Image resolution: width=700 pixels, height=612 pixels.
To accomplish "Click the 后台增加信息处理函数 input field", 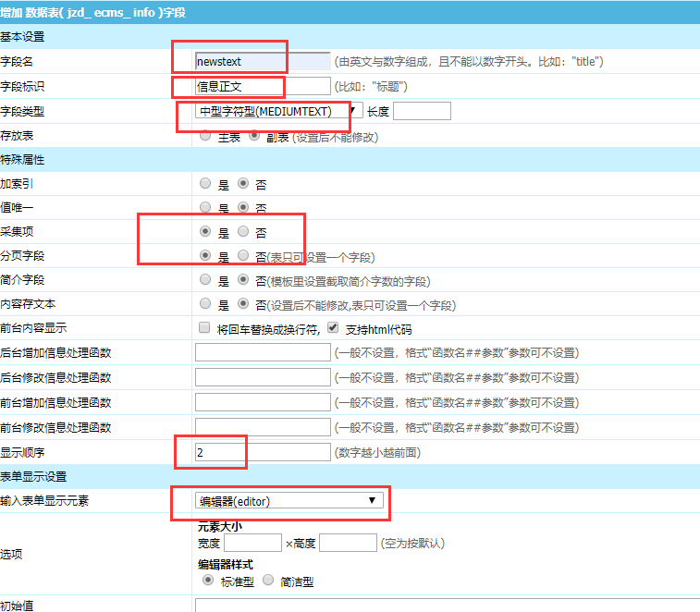I will [262, 352].
